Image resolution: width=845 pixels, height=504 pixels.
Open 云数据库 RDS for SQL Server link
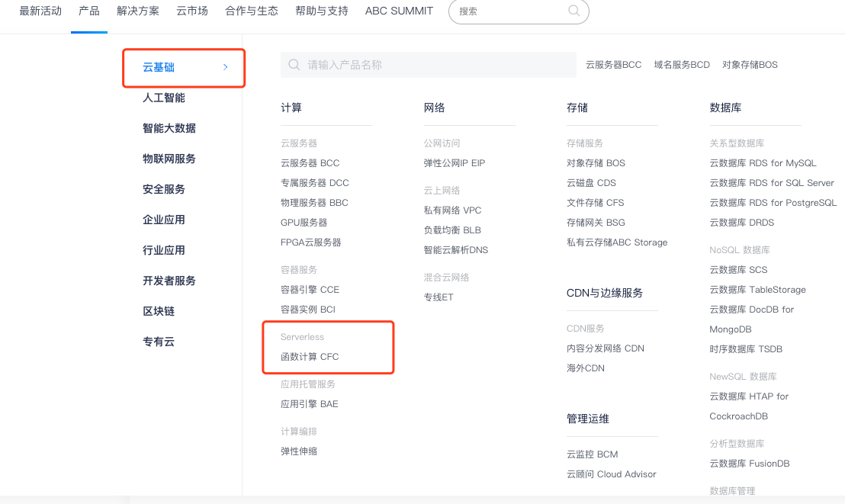pyautogui.click(x=772, y=183)
